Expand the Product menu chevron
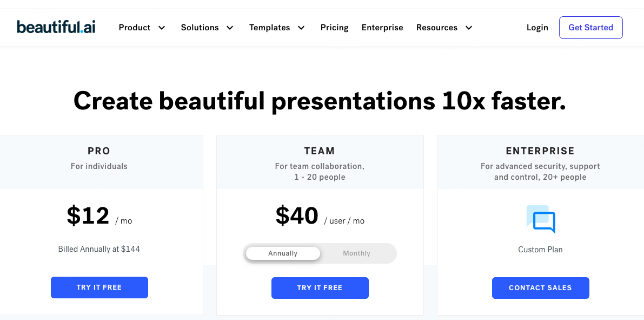The width and height of the screenshot is (644, 320). (x=162, y=28)
